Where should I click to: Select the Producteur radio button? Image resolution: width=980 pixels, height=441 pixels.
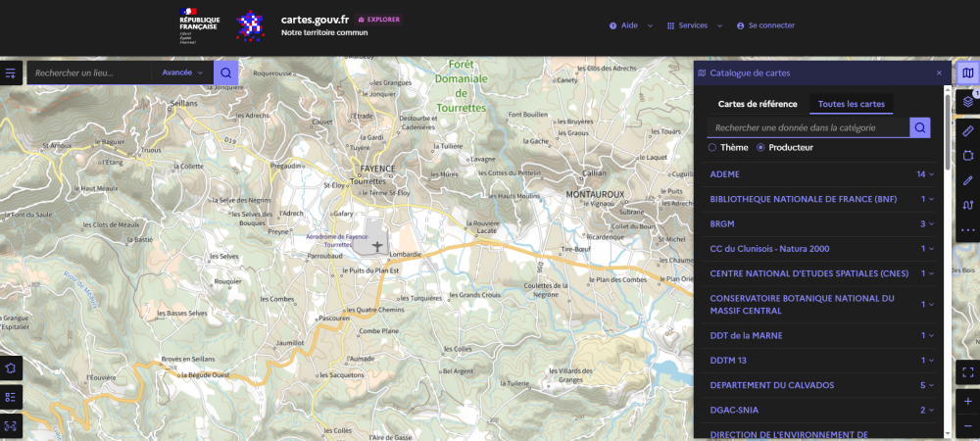pyautogui.click(x=760, y=147)
